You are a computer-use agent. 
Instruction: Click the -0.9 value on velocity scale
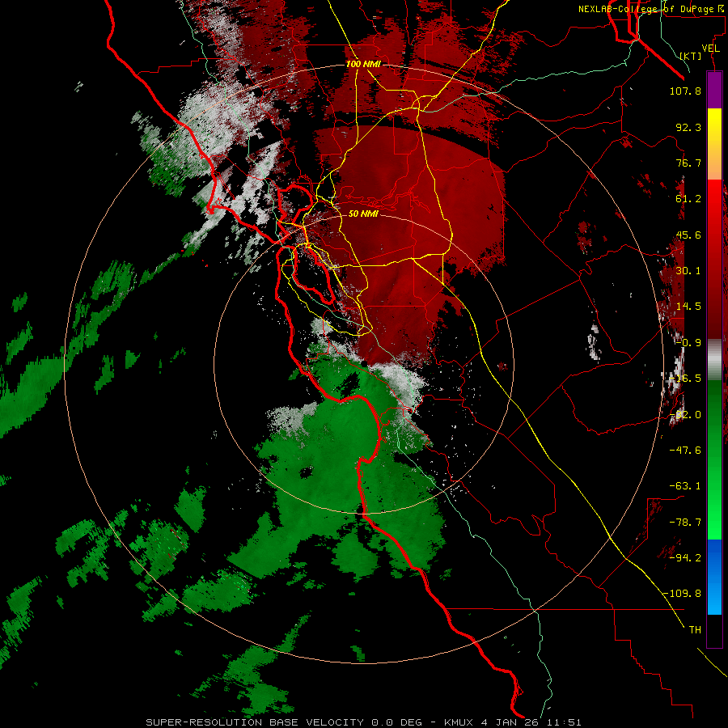pos(688,343)
